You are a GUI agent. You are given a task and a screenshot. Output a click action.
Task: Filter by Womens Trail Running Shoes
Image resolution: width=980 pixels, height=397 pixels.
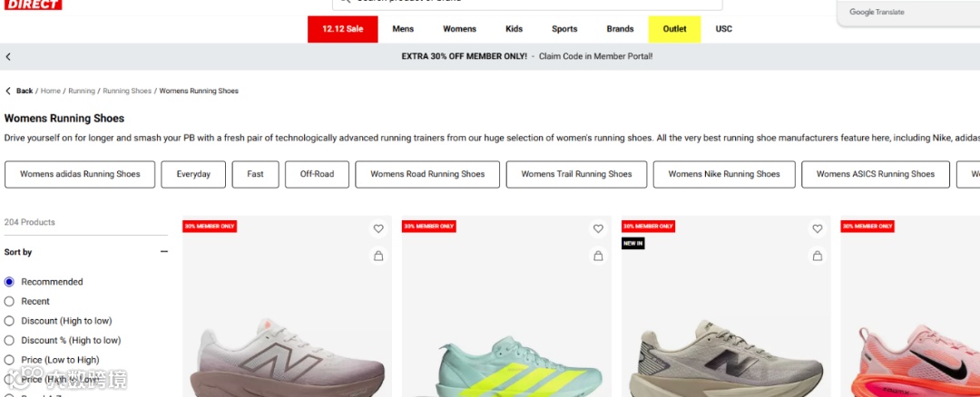pos(576,174)
